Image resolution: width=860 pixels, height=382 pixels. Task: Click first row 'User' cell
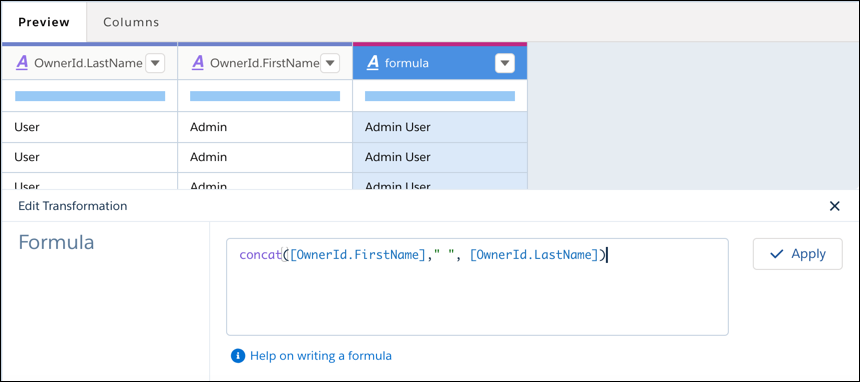coord(89,127)
